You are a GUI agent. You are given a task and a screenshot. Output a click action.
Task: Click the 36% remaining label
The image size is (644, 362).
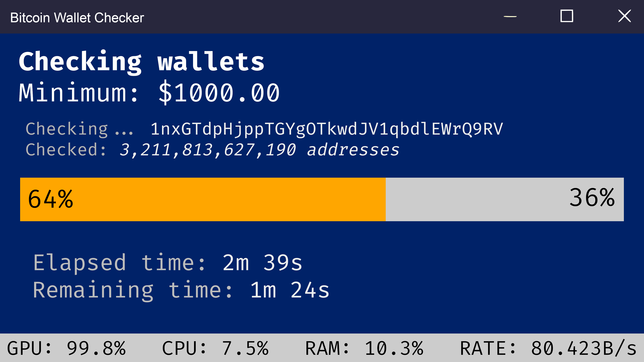pyautogui.click(x=592, y=198)
